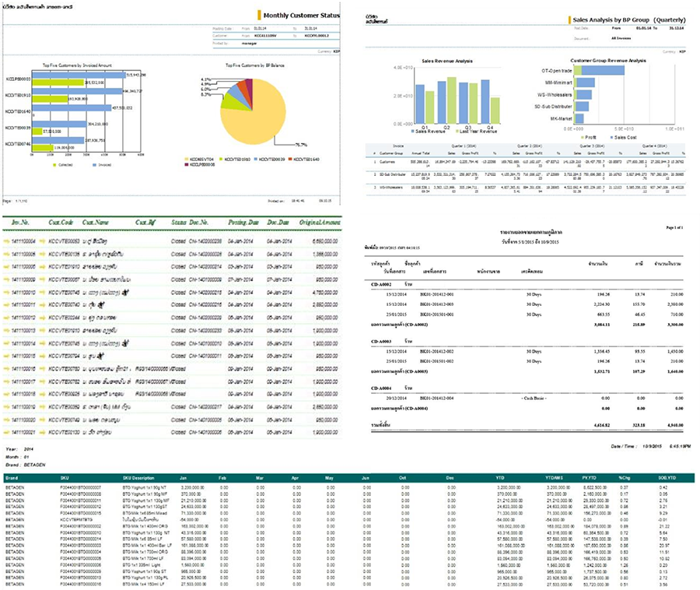Click the yellow arrow before invoice 1411100012
The image size is (700, 590).
6,318
